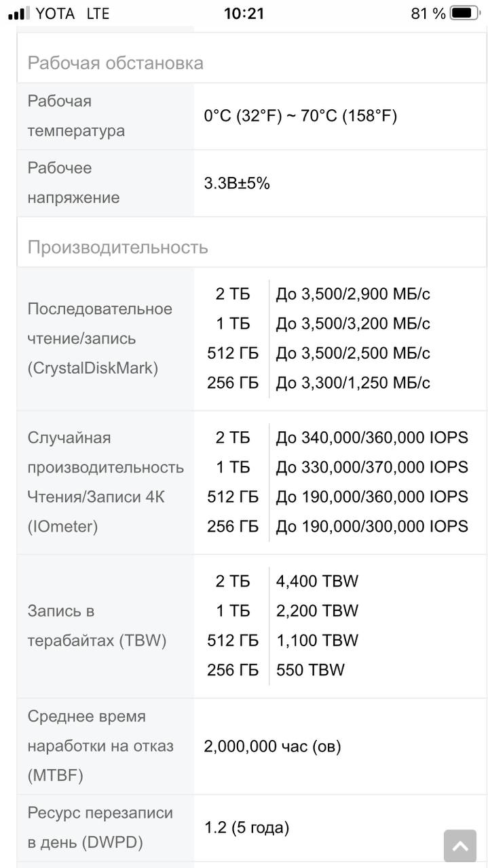Viewport: 488px width, 868px height.
Task: Tap the 10:21 clock in status bar
Action: pyautogui.click(x=244, y=14)
